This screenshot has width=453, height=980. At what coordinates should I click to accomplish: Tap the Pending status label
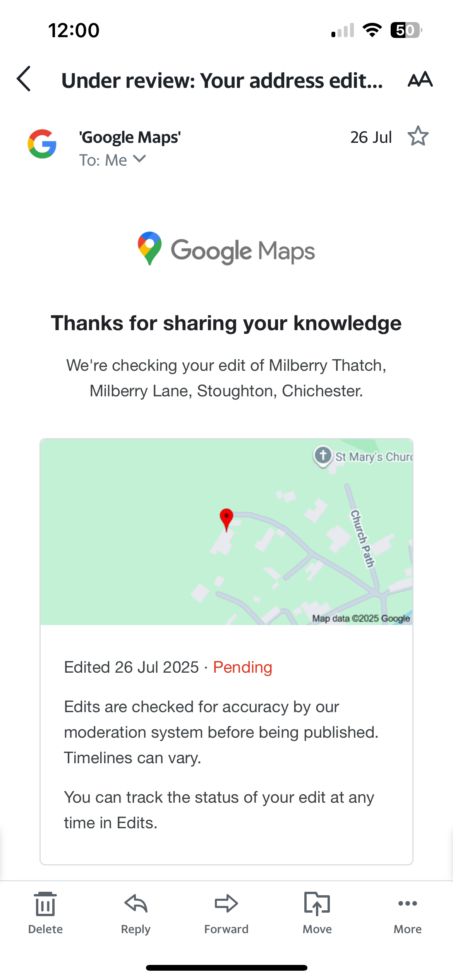[x=243, y=667]
